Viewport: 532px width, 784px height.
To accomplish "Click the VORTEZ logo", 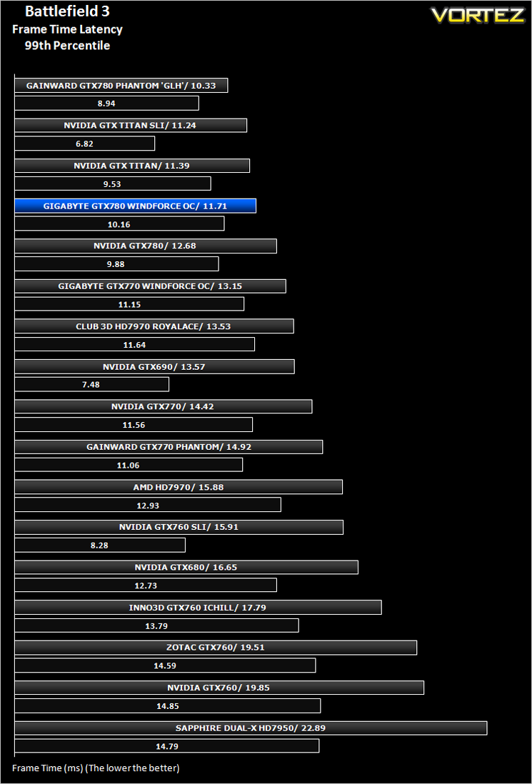I will (x=478, y=14).
